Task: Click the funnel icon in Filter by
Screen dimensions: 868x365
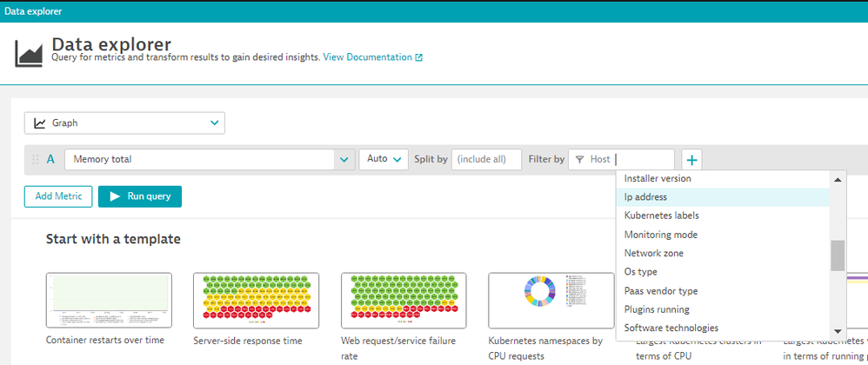Action: point(579,160)
